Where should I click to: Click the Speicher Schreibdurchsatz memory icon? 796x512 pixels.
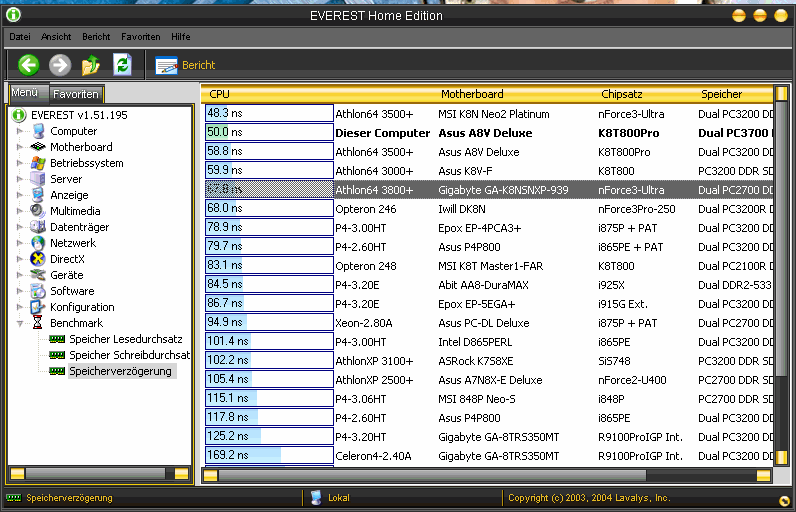coord(57,355)
